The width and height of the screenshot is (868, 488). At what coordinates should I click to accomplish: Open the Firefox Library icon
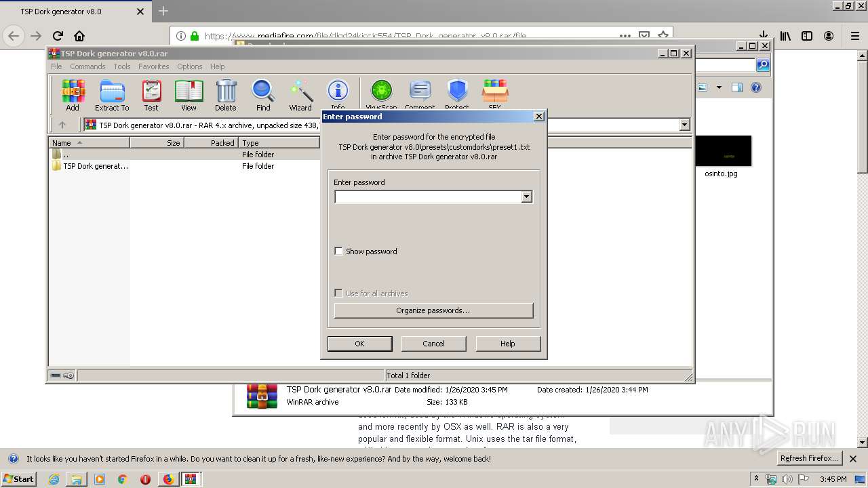[785, 36]
